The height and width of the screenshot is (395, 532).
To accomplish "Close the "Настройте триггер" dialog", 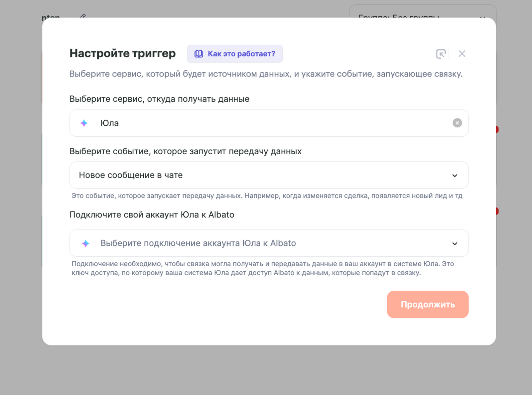I will click(x=462, y=54).
